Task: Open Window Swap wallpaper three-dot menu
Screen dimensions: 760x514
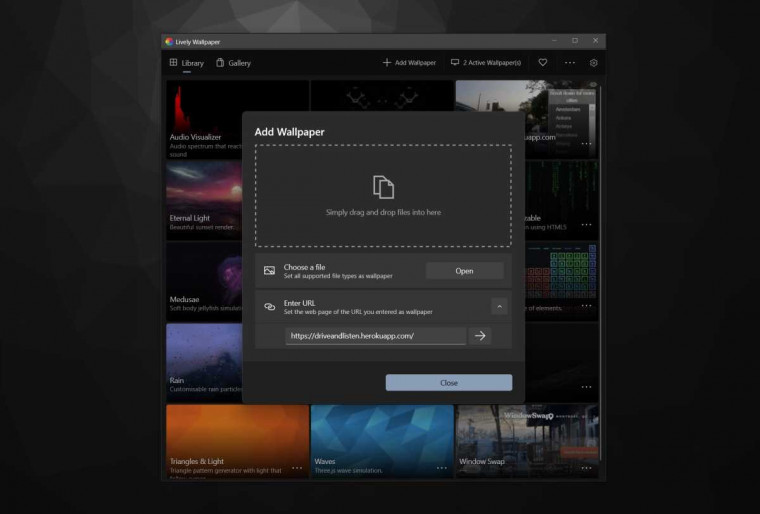Action: click(x=586, y=468)
